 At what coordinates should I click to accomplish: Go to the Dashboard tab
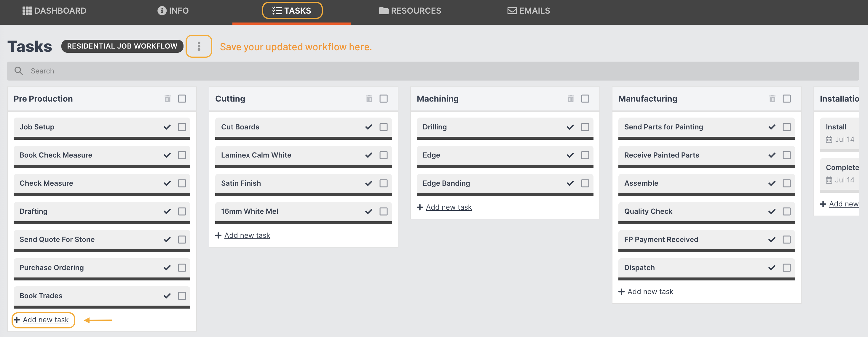click(x=54, y=11)
